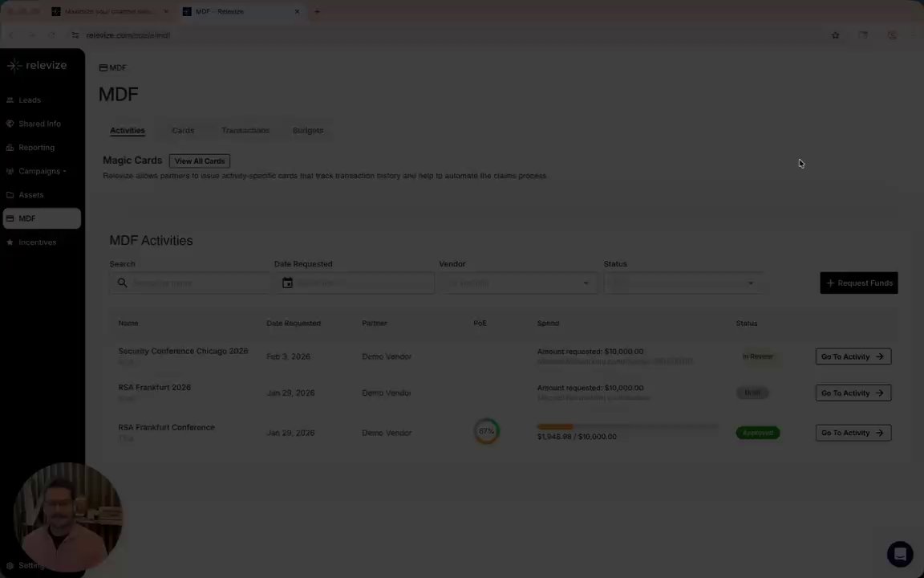
Task: Go To Activity for RSA Frankfurt 2026
Action: (x=853, y=393)
